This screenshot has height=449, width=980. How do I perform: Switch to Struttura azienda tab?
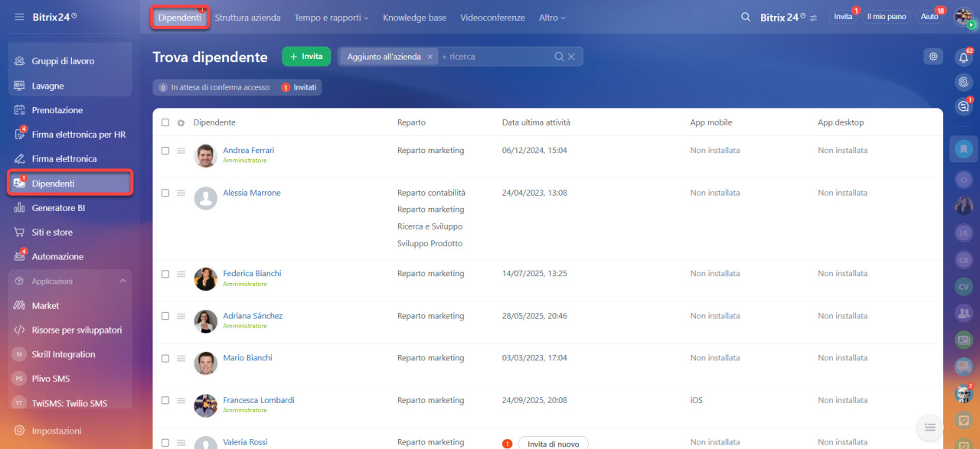point(247,18)
